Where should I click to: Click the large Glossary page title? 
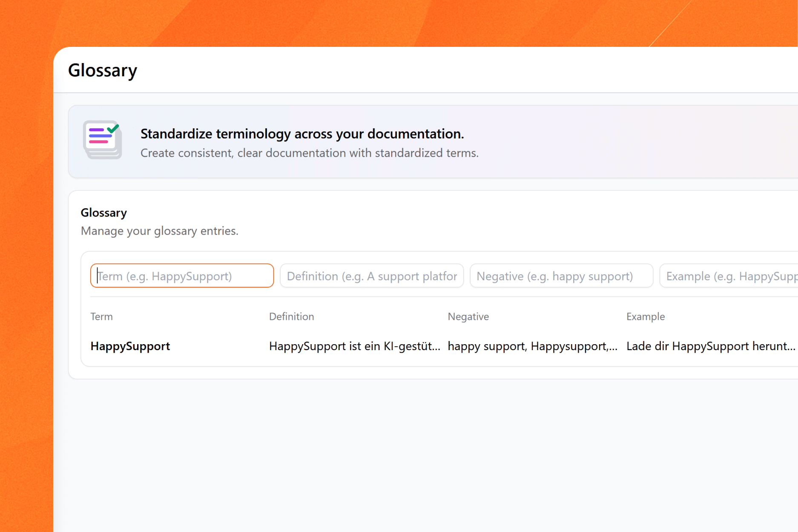[103, 70]
